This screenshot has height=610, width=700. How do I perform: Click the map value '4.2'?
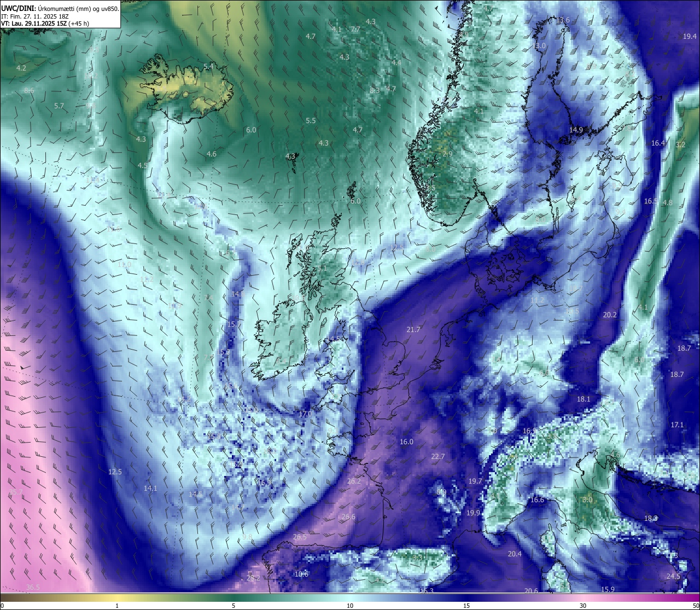[21, 68]
